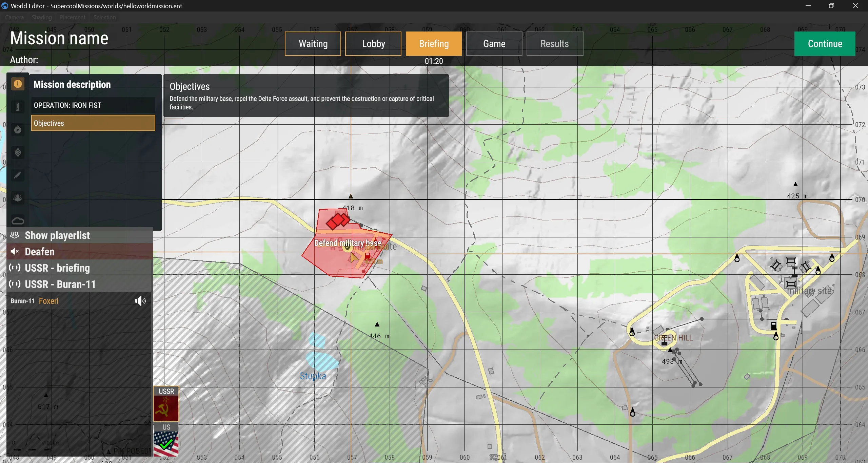
Task: Switch to the Waiting phase tab
Action: [x=313, y=44]
